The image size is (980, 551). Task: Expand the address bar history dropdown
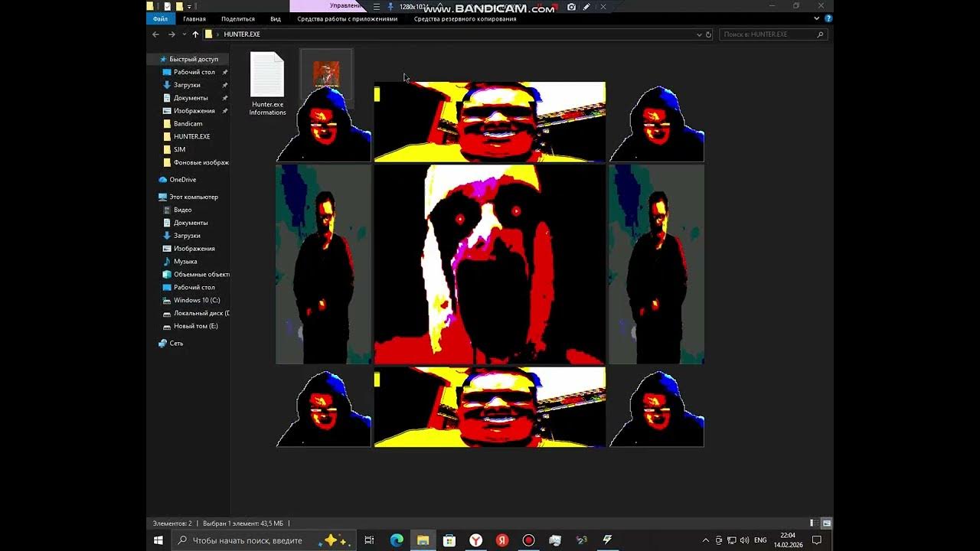(x=698, y=34)
